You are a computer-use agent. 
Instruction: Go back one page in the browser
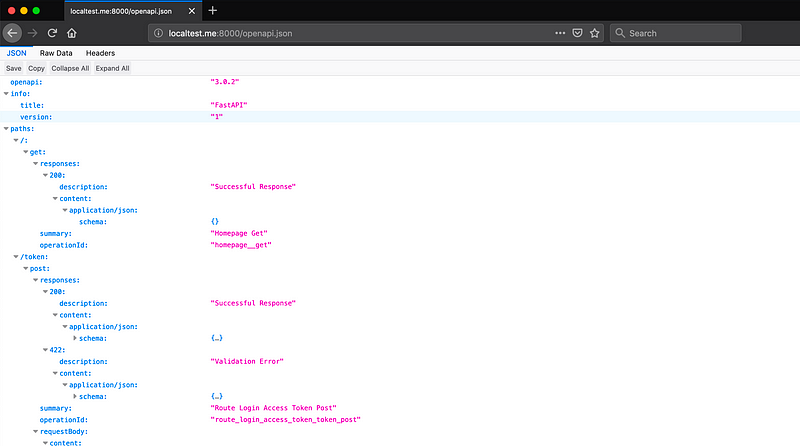click(x=12, y=33)
